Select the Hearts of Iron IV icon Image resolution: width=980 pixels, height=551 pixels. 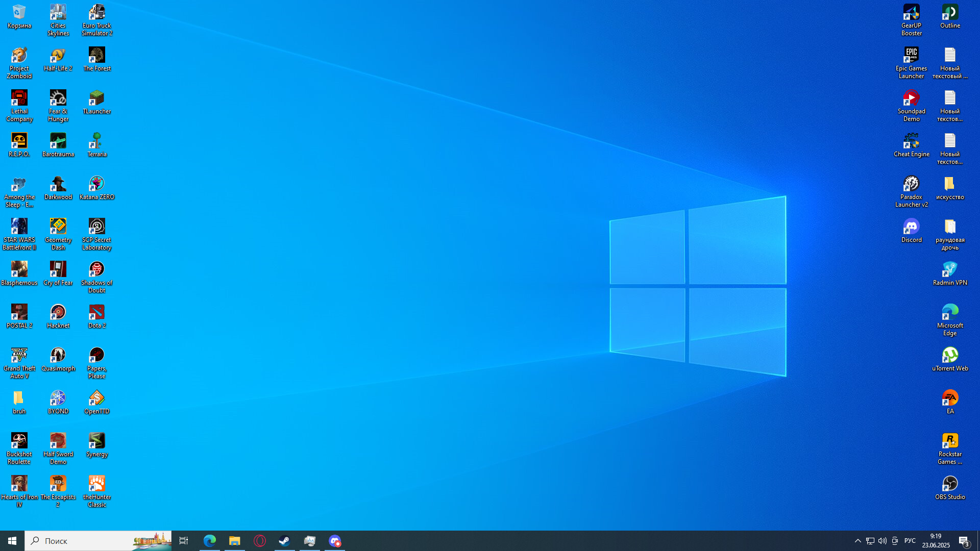coord(19,492)
